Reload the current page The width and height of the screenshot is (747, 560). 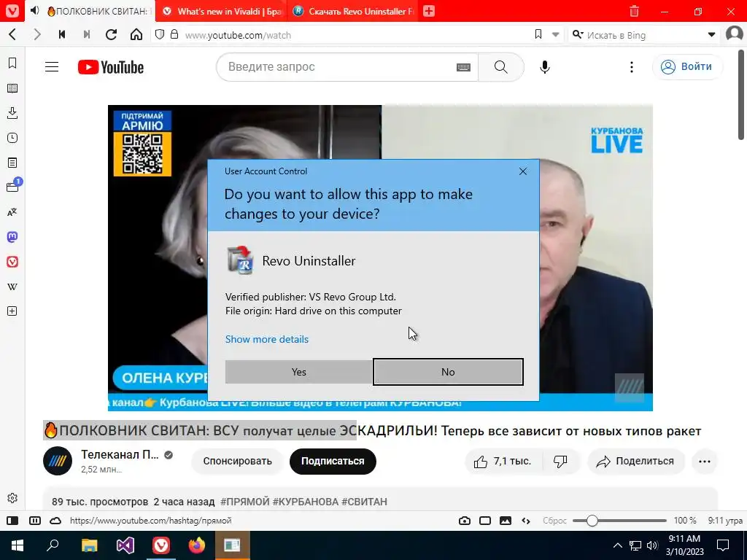pyautogui.click(x=111, y=35)
